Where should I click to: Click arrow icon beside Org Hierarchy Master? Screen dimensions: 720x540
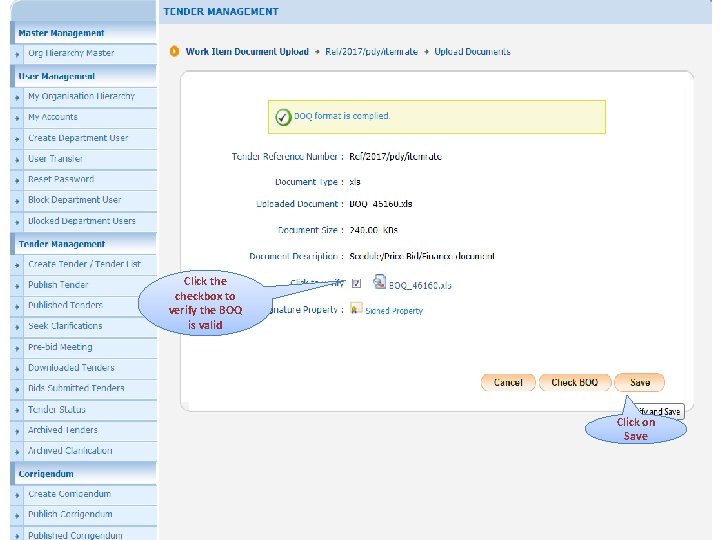[x=17, y=55]
